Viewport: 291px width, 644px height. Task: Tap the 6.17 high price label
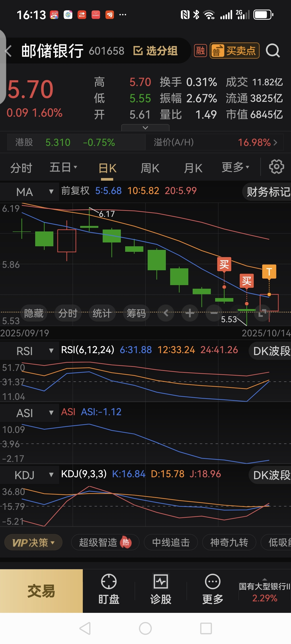pyautogui.click(x=107, y=214)
